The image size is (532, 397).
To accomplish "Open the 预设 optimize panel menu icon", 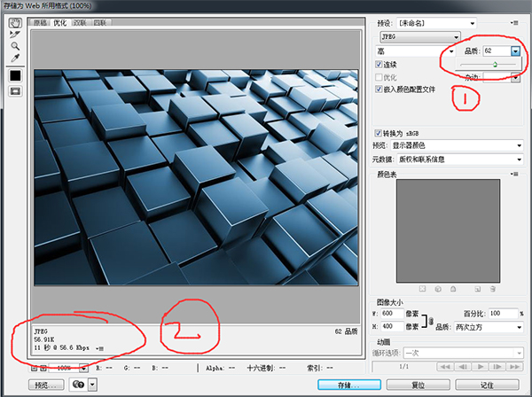I will (x=514, y=23).
